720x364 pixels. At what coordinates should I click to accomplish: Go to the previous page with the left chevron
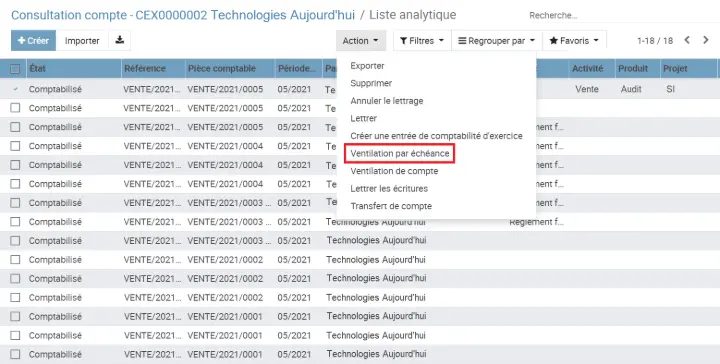tap(687, 40)
